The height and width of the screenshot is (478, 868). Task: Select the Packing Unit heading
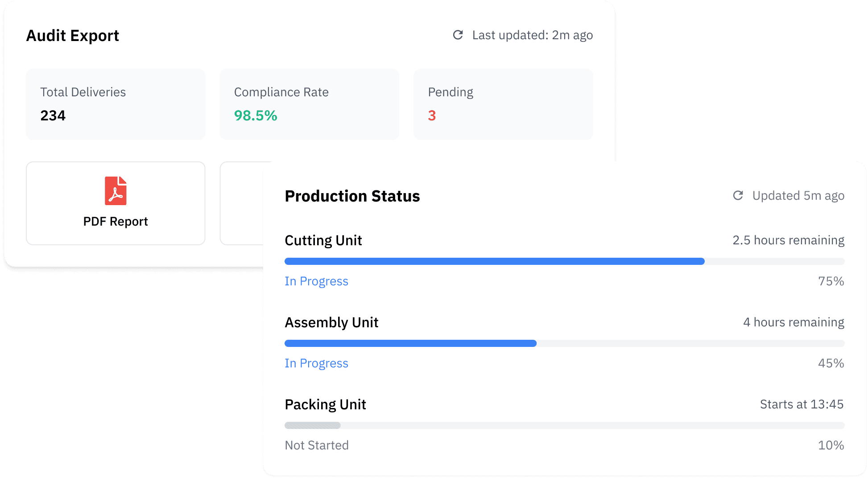[x=325, y=404]
